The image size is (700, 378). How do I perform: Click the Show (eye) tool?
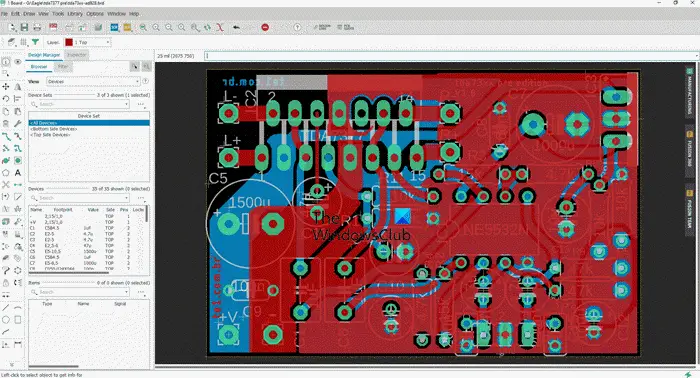18,62
